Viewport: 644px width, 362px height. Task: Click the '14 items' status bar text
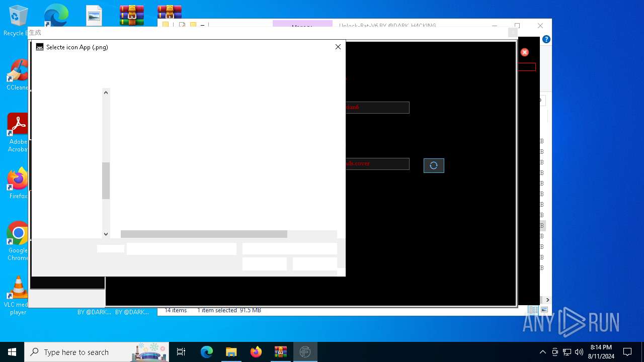click(x=176, y=310)
